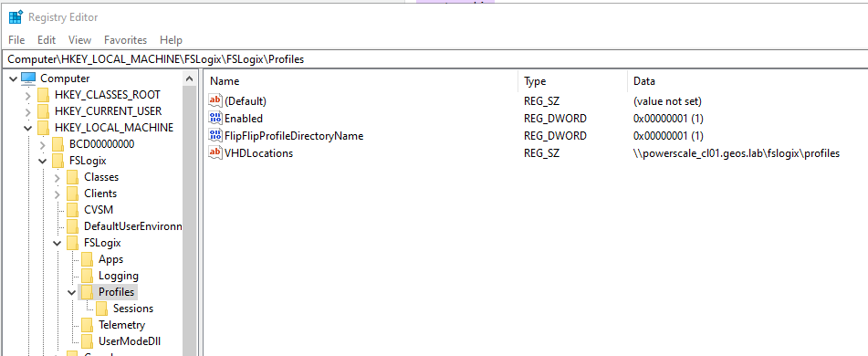868x356 pixels.
Task: Click the CVSM folder icon
Action: (72, 210)
